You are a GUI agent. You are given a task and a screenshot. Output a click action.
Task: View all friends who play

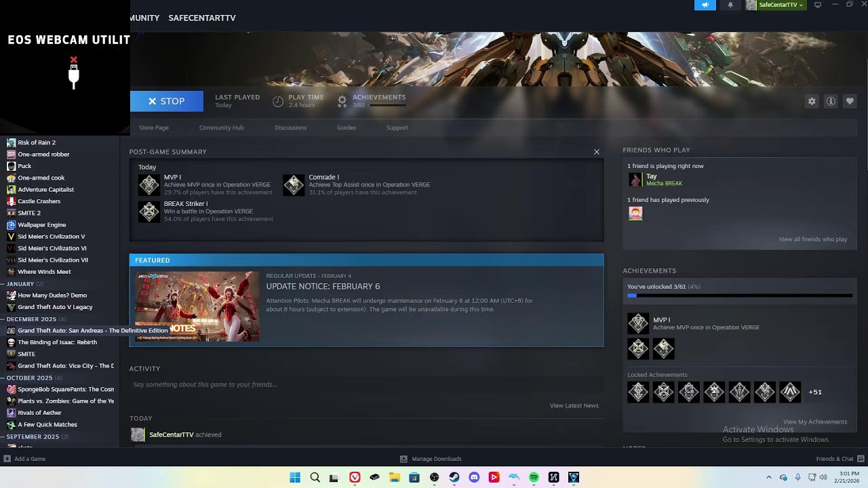(x=813, y=239)
